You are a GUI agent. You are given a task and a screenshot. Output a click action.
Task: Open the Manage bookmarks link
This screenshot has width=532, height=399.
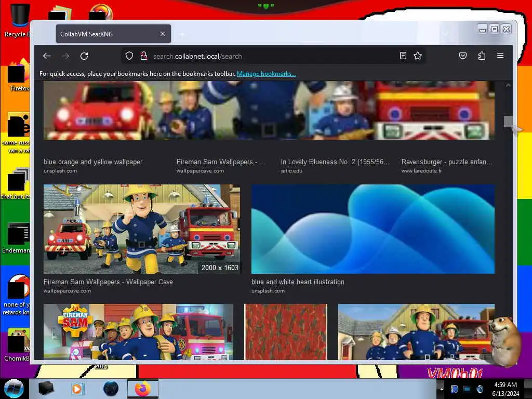(x=267, y=74)
